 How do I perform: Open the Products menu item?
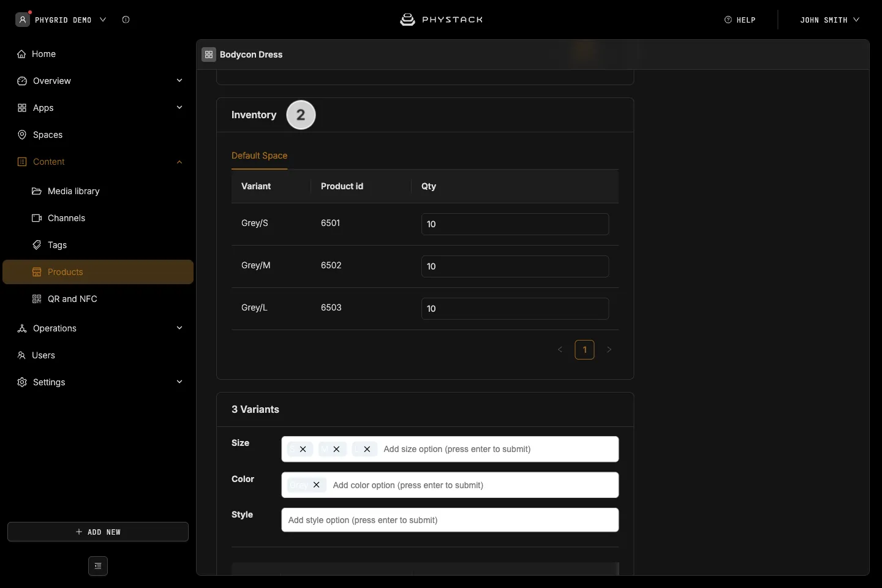pyautogui.click(x=98, y=272)
